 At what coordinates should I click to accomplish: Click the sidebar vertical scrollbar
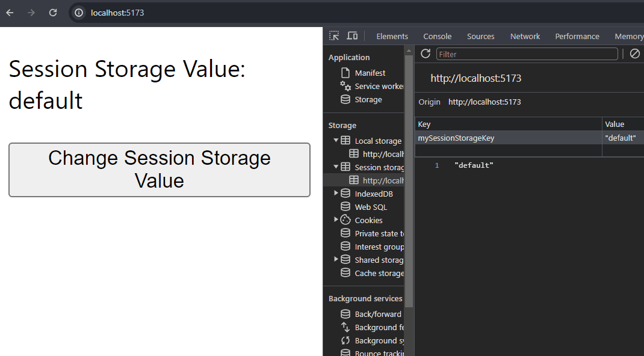[x=409, y=180]
